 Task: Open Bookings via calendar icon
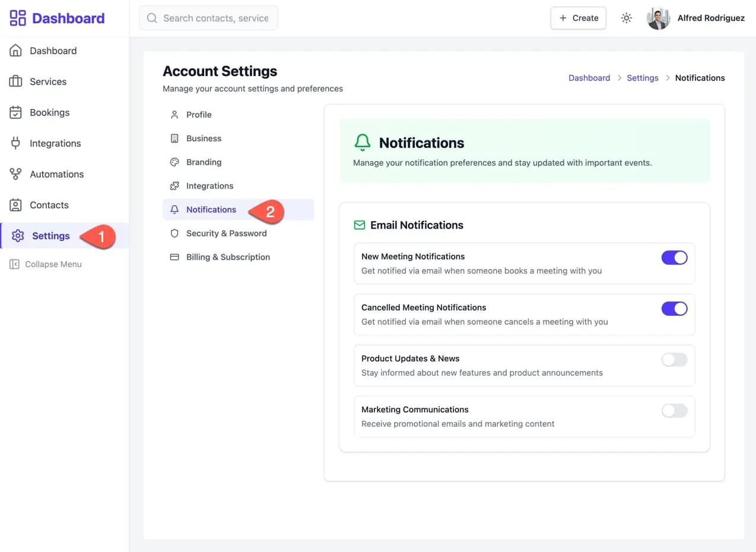[x=15, y=112]
